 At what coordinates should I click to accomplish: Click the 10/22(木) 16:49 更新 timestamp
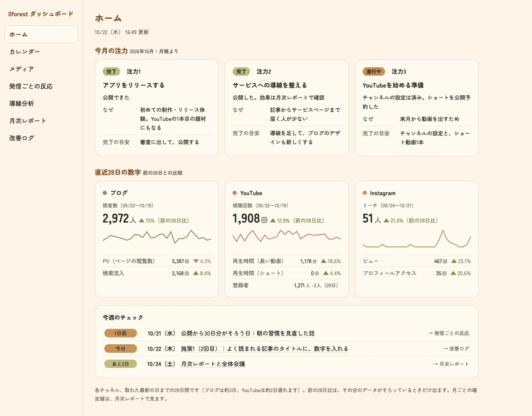pyautogui.click(x=122, y=32)
